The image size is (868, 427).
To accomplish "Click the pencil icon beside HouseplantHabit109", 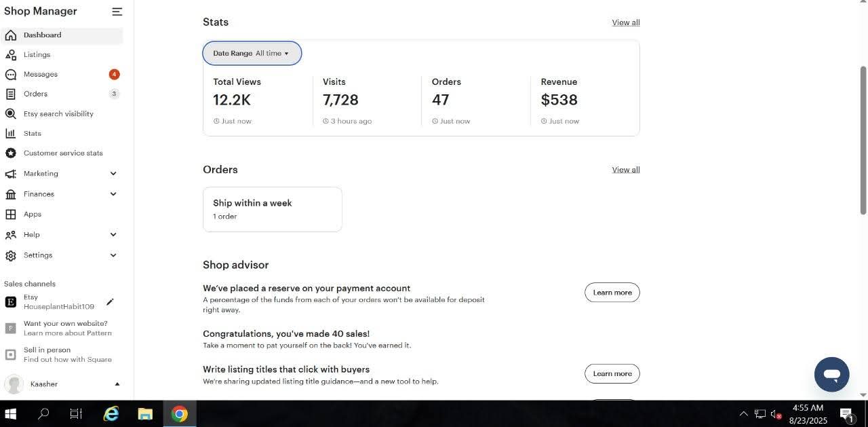I will (x=110, y=302).
